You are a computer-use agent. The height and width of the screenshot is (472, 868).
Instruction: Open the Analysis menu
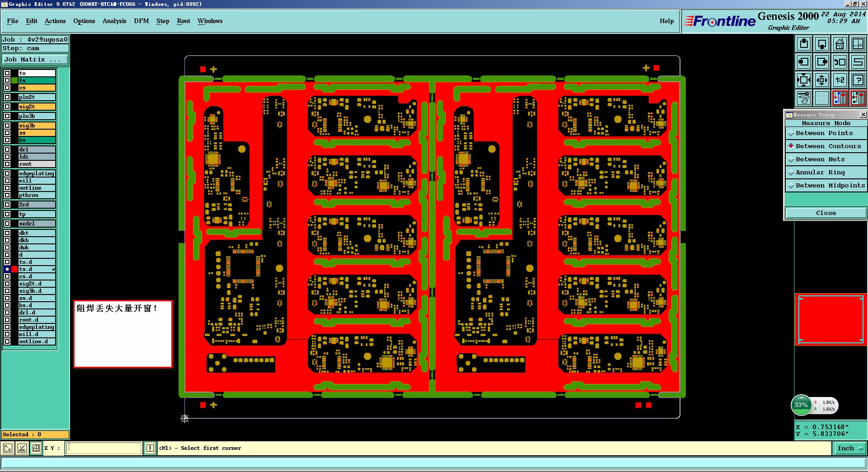pyautogui.click(x=114, y=21)
